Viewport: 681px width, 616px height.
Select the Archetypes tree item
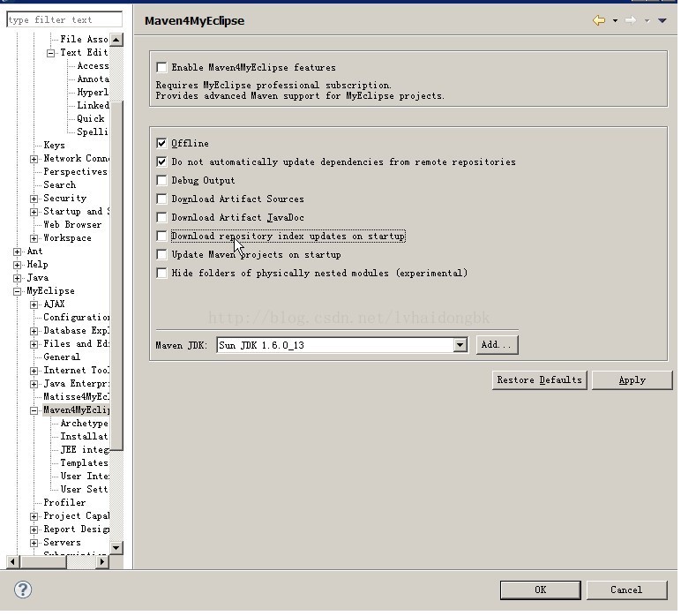pyautogui.click(x=85, y=423)
